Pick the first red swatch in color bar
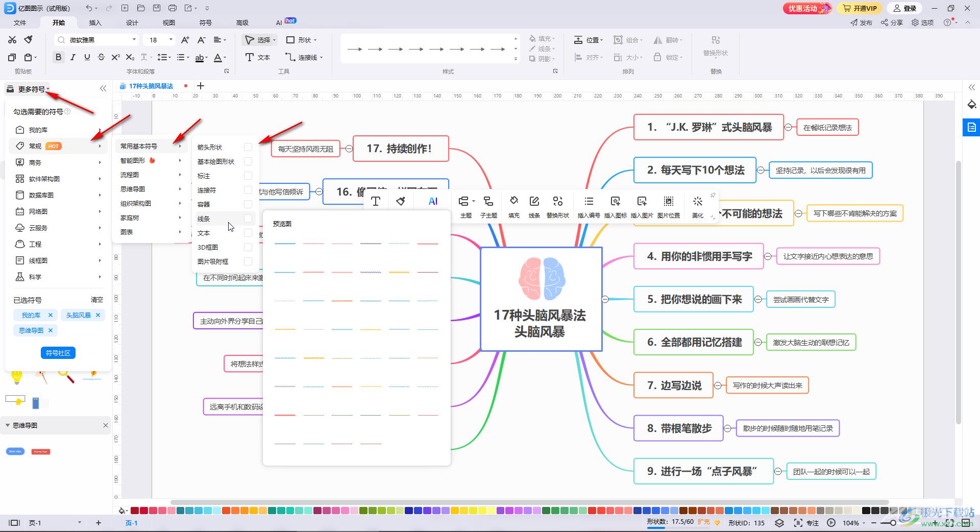This screenshot has width=980, height=532. 135,510
